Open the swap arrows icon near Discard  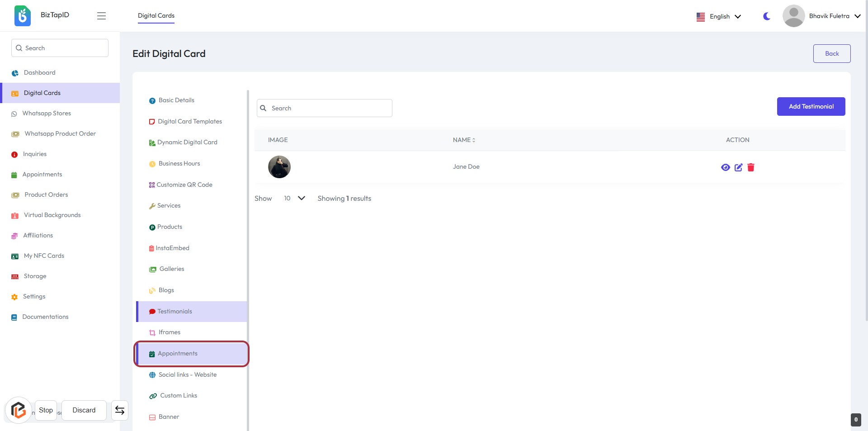click(x=120, y=410)
